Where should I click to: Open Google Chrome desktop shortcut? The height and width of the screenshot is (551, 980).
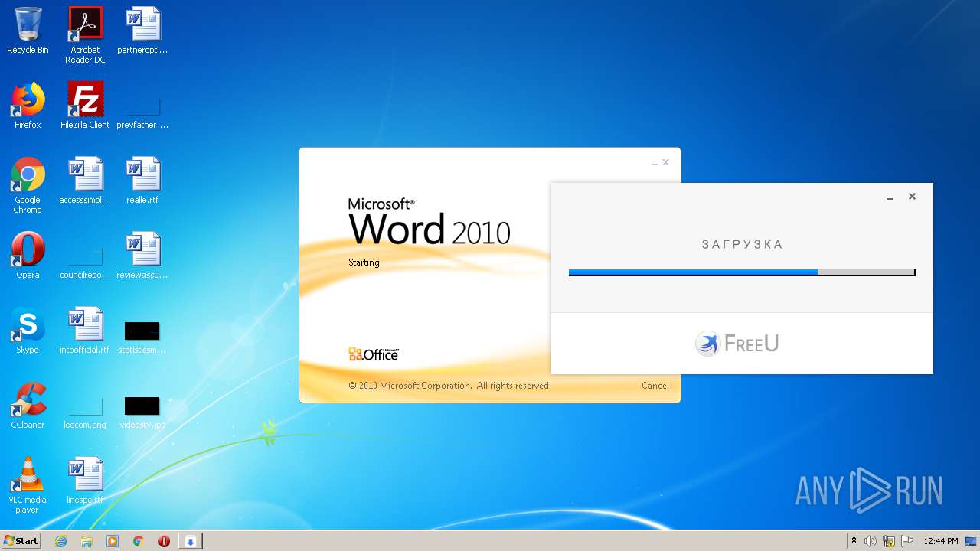pyautogui.click(x=28, y=185)
